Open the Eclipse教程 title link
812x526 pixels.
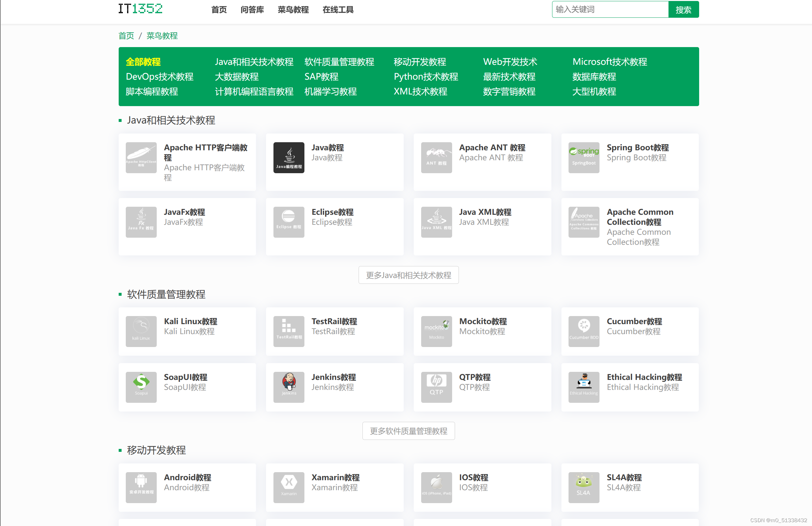332,212
